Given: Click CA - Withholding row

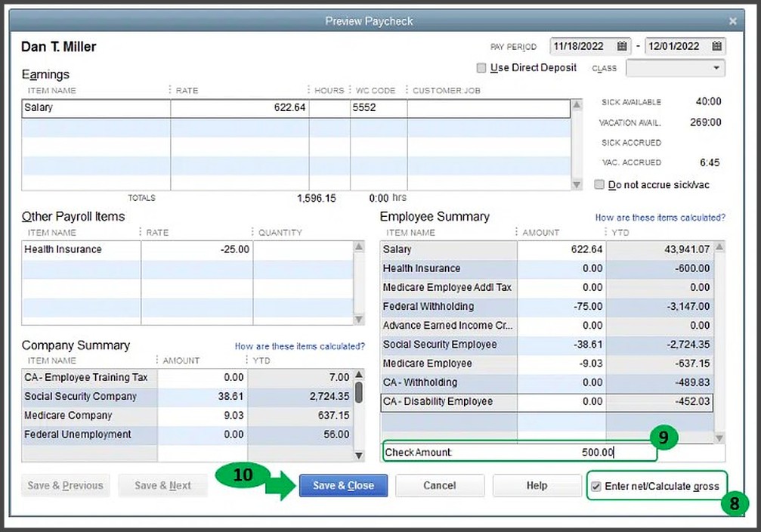Looking at the screenshot, I should click(547, 382).
